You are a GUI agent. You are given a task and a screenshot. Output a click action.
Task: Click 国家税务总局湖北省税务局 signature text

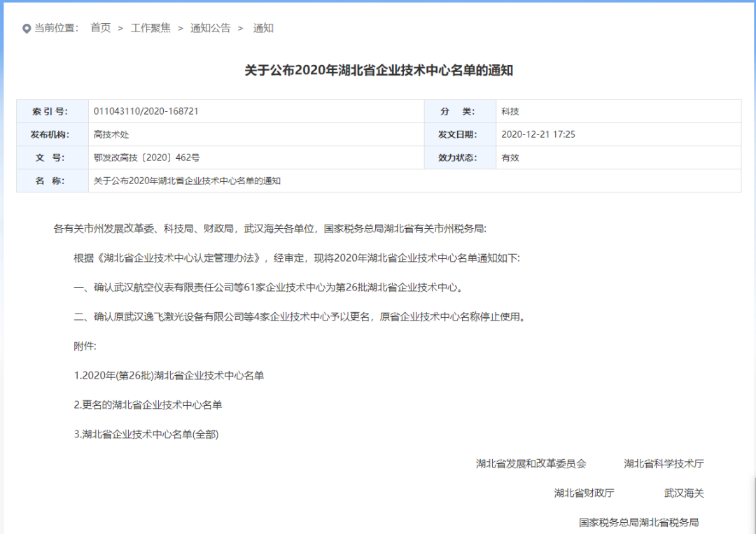pyautogui.click(x=638, y=522)
